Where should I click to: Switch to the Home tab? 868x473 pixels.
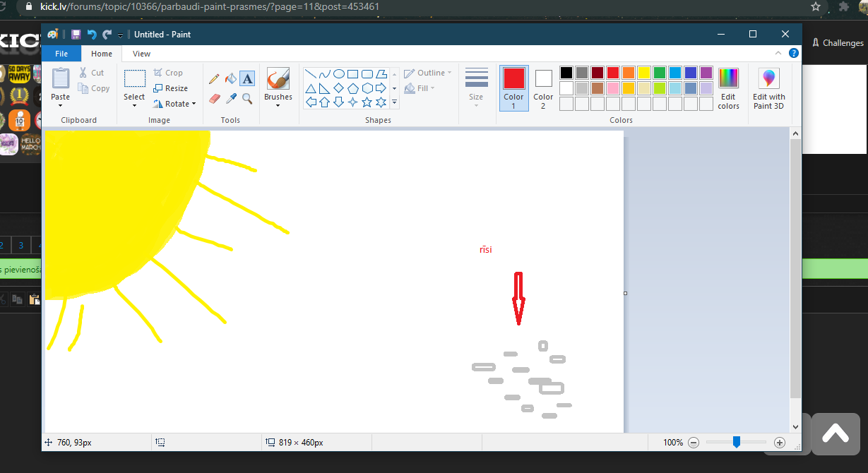(102, 54)
